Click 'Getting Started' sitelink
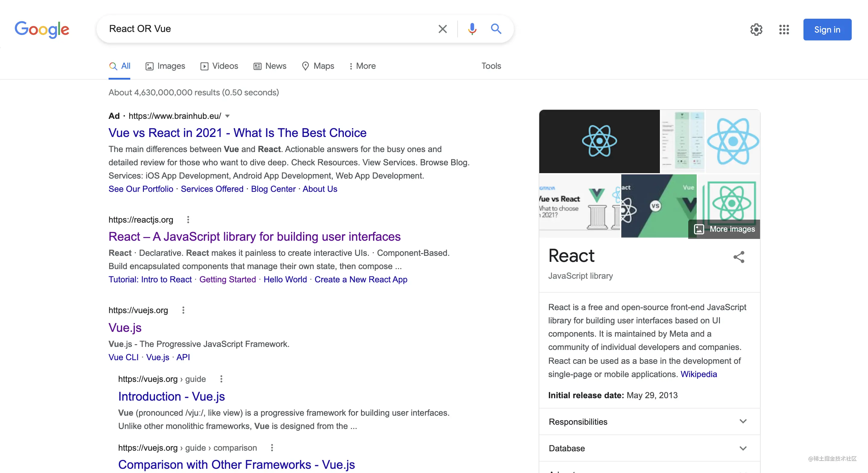This screenshot has height=473, width=868. pyautogui.click(x=227, y=279)
